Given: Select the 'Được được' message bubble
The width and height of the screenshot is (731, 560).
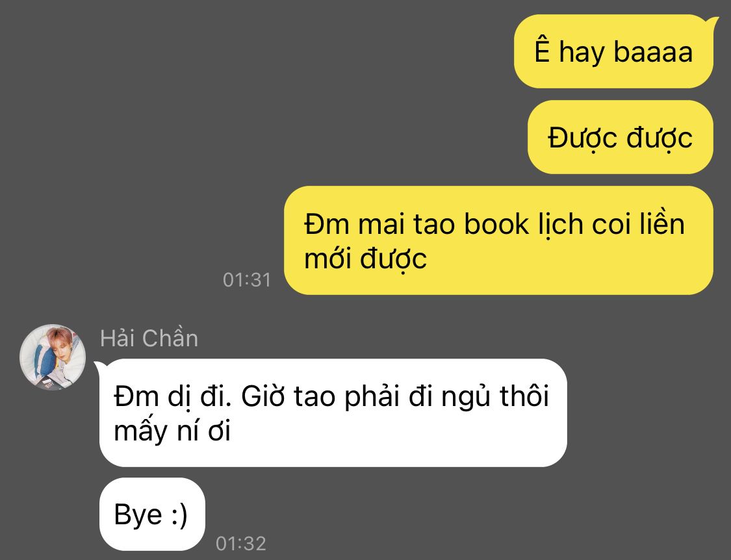Looking at the screenshot, I should [620, 137].
